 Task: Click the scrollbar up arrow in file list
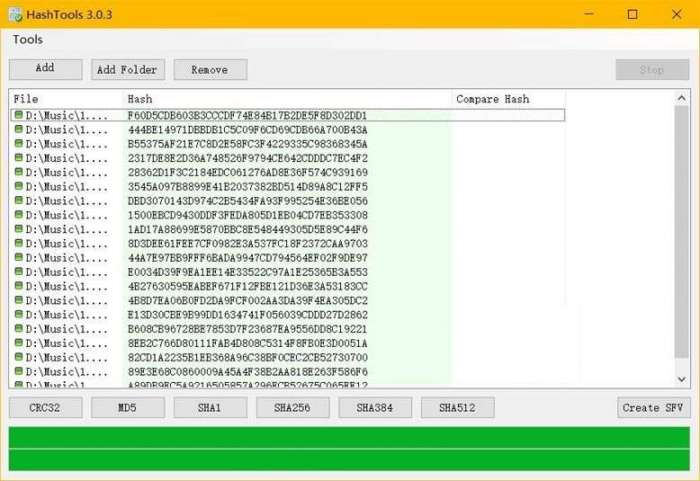[682, 98]
